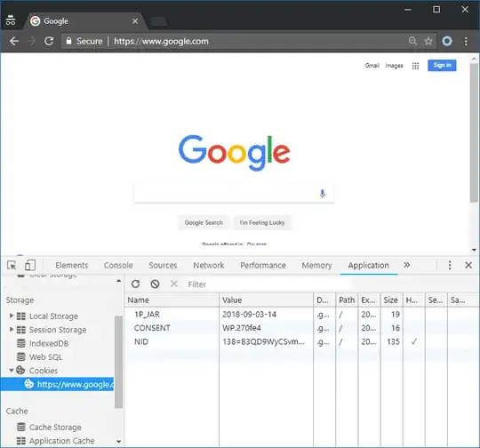Image resolution: width=480 pixels, height=448 pixels.
Task: Click the IndexedDB database icon
Action: (x=21, y=343)
